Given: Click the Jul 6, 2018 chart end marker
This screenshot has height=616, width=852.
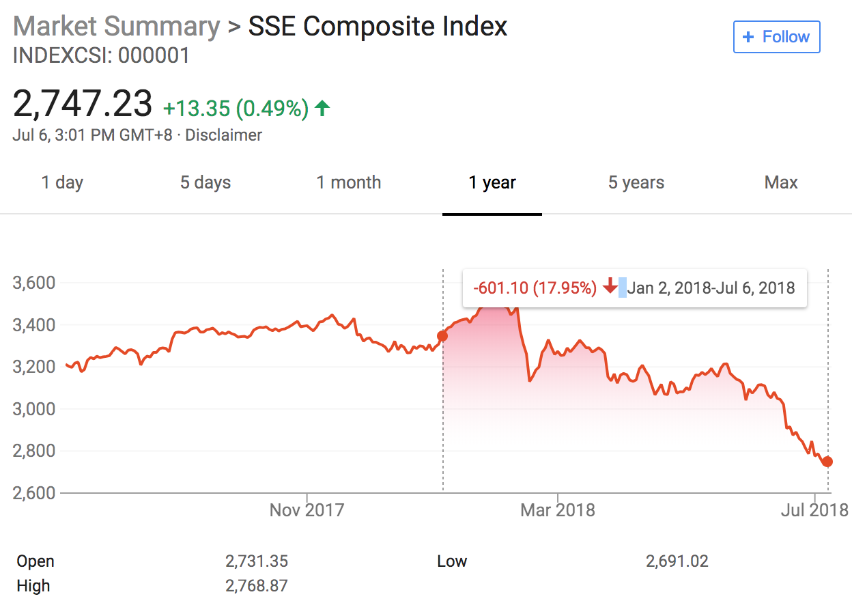Looking at the screenshot, I should point(827,462).
